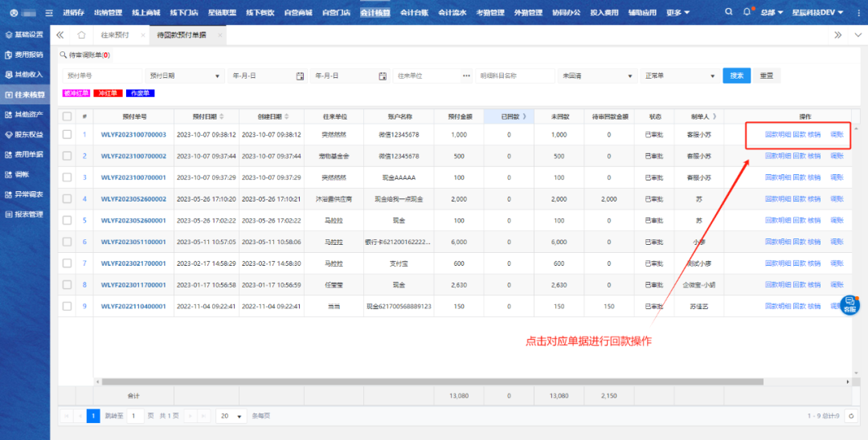Click the red 冲红单 legend tag
Screen dimensions: 868x440
106,93
